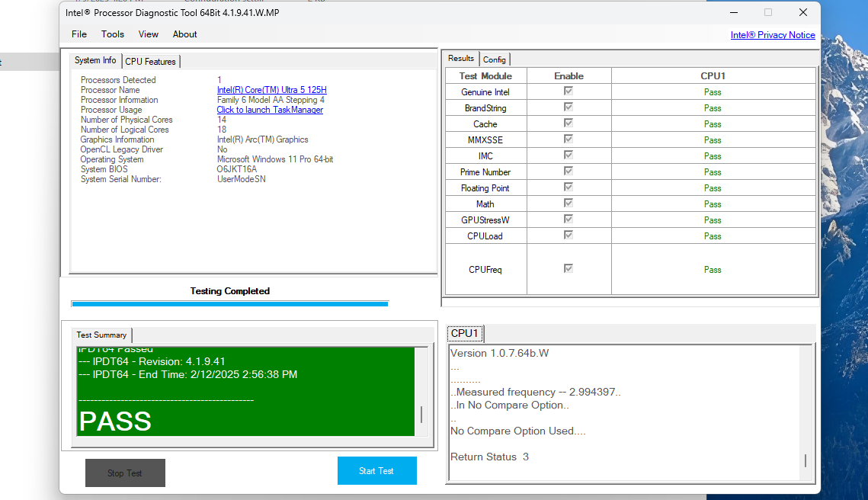This screenshot has width=868, height=500.
Task: Toggle the Cache enable checkbox
Action: 568,123
